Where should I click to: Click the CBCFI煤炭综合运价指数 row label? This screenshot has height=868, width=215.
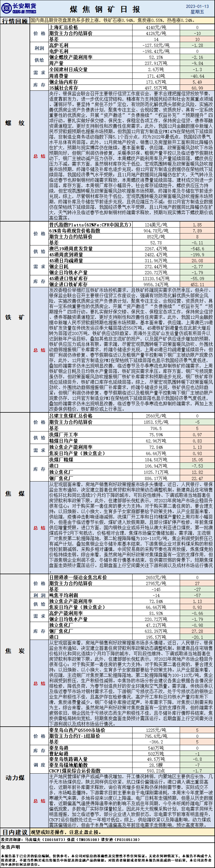click(x=75, y=771)
